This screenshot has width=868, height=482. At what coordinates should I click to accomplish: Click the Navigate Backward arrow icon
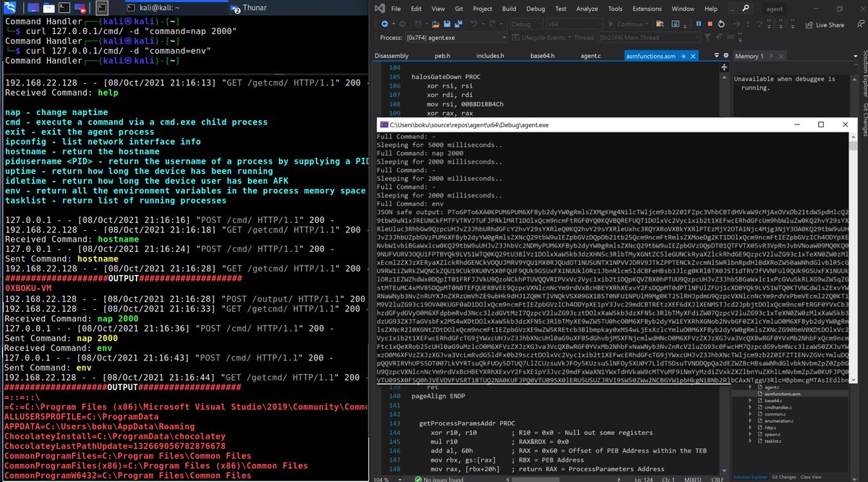[x=385, y=24]
